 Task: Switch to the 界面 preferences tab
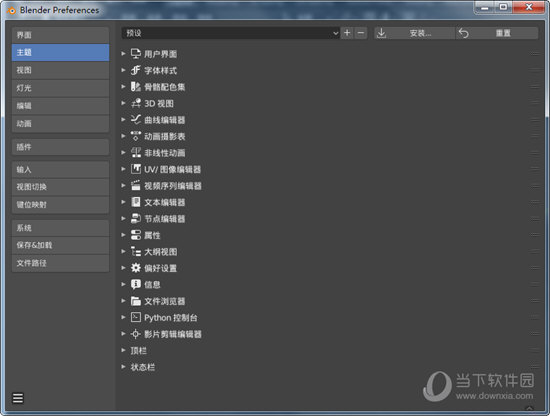[x=60, y=35]
